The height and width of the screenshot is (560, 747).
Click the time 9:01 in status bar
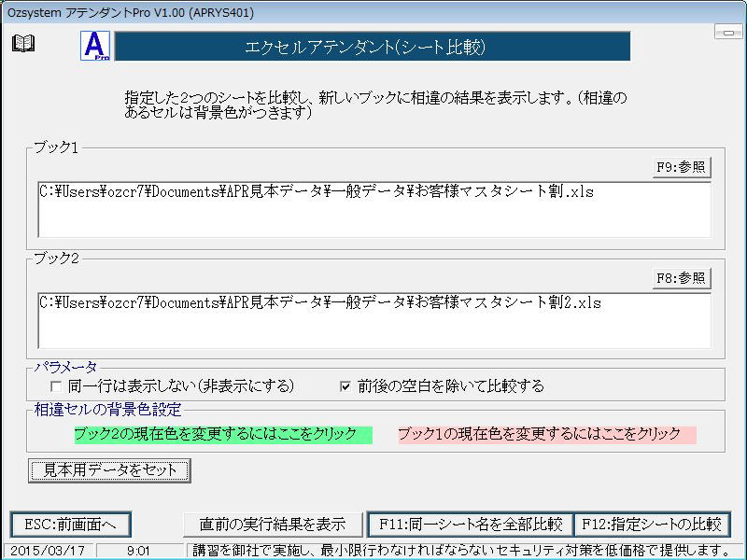pos(138,551)
